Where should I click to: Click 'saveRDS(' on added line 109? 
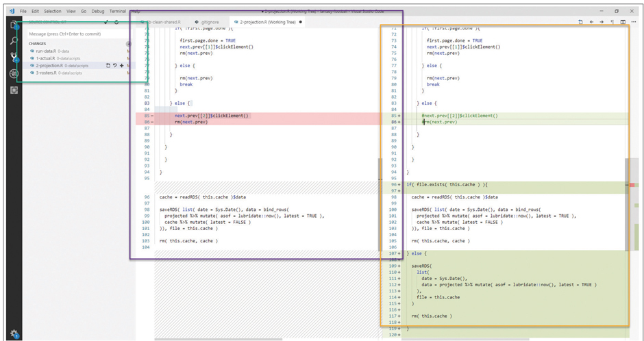tap(422, 266)
